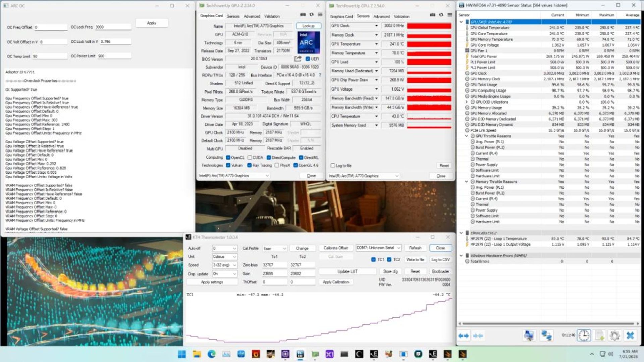
Task: Click HWiNFO collapse columns arrows icon
Action: click(478, 336)
